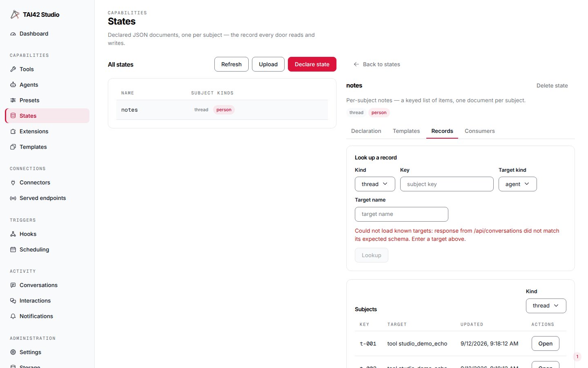Image resolution: width=588 pixels, height=368 pixels.
Task: Click the 9/12/2026, 9:18:12 AM timestamp
Action: click(x=490, y=343)
